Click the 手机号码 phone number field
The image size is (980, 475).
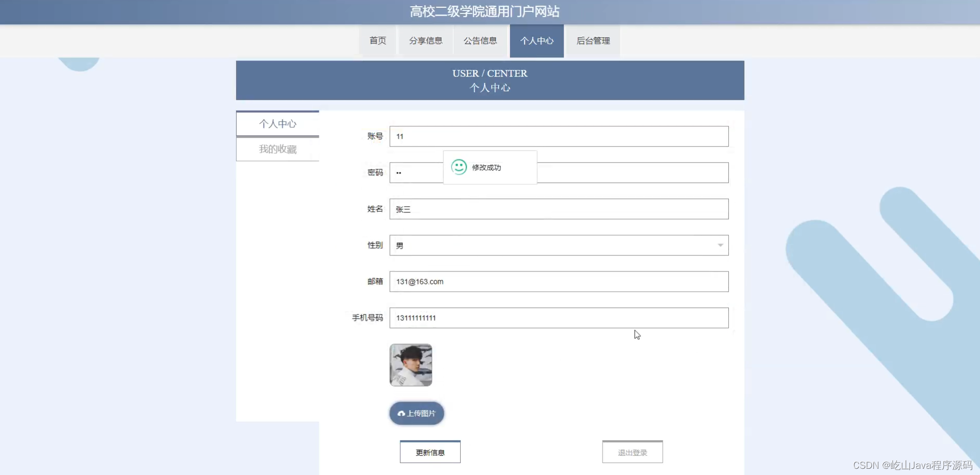558,318
